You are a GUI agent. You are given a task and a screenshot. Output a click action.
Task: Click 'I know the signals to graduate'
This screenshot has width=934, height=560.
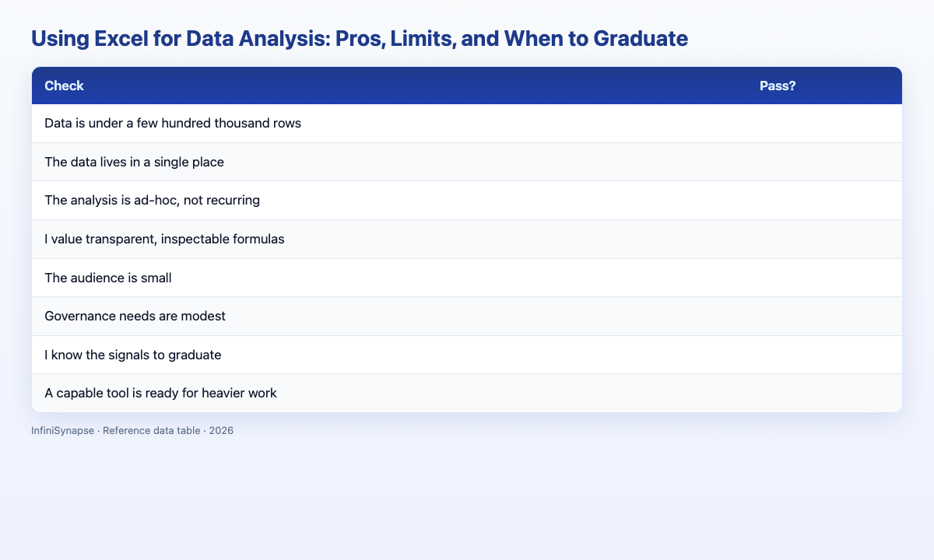tap(133, 355)
